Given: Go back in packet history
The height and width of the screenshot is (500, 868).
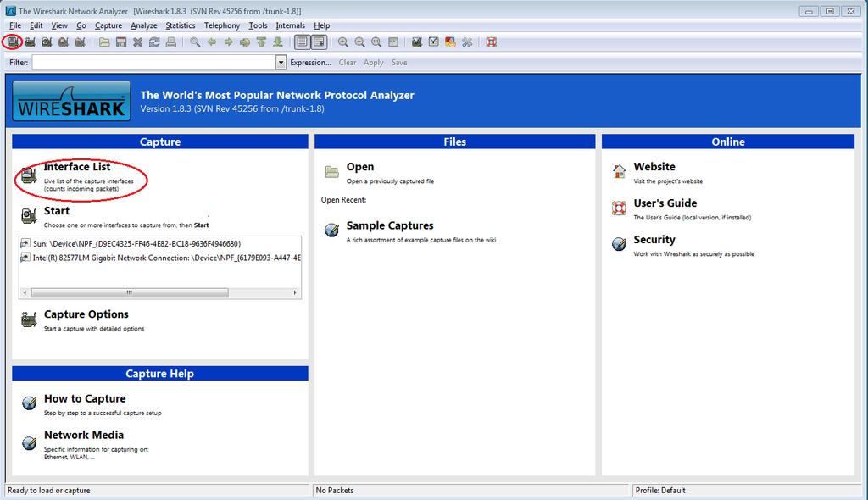Looking at the screenshot, I should [211, 42].
